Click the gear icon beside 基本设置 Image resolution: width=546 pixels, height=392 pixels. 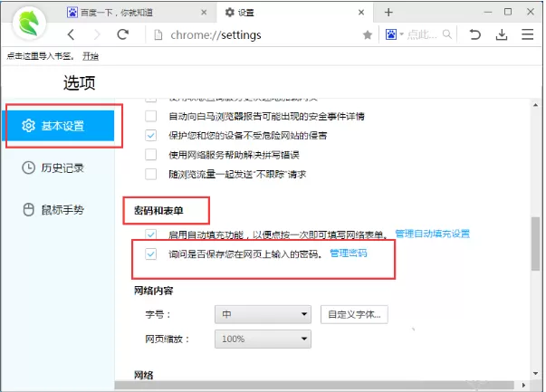28,126
